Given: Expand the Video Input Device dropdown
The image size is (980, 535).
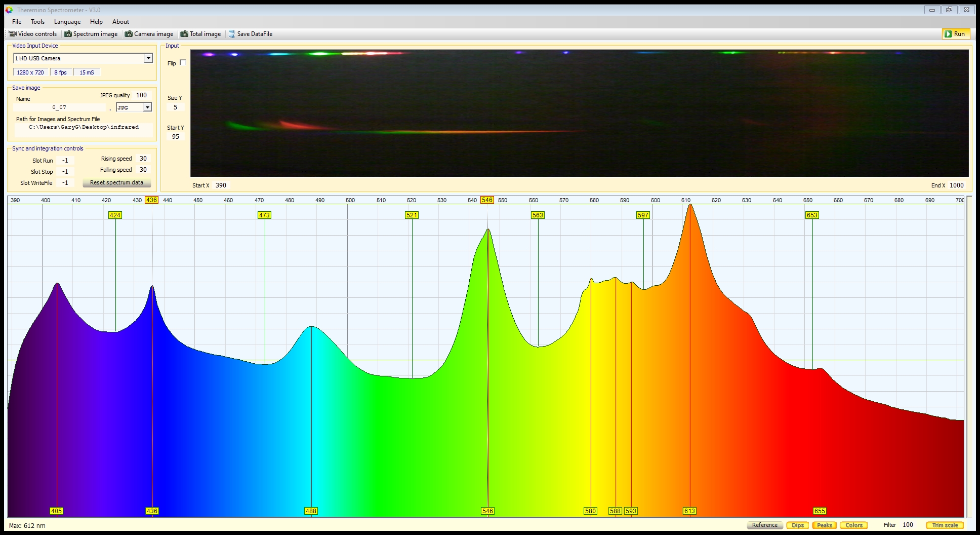Looking at the screenshot, I should (x=148, y=58).
